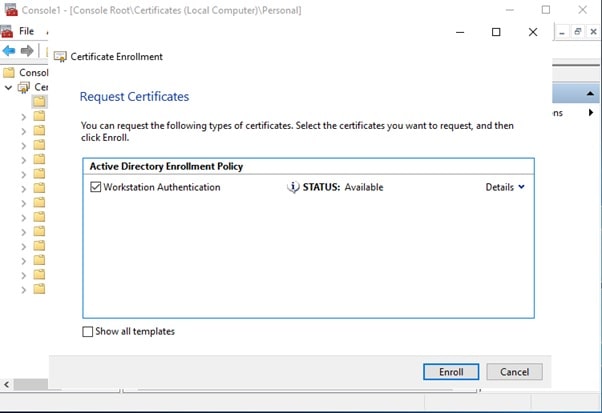Click the Back arrow in MMC toolbar

(9, 51)
